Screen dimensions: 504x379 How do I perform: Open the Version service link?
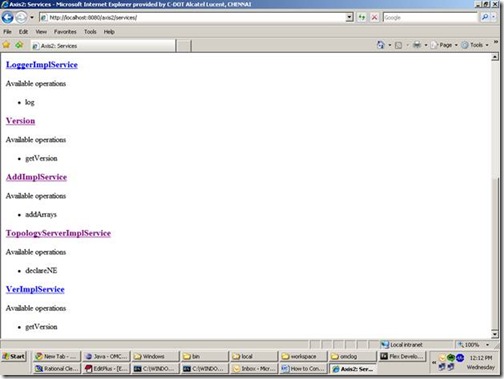pyautogui.click(x=20, y=121)
